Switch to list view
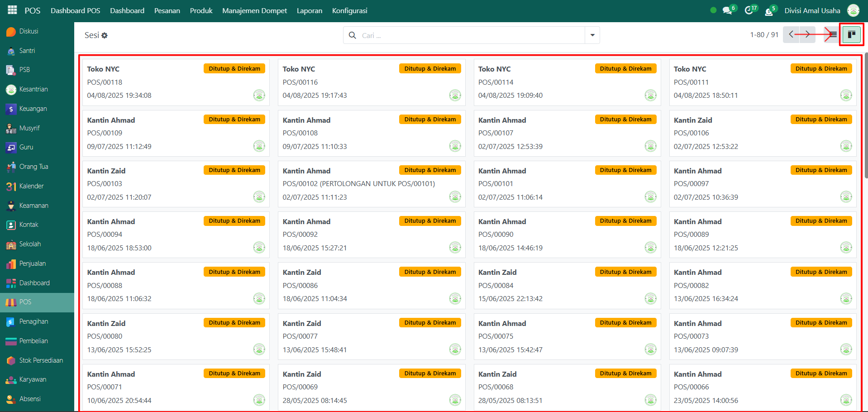868x412 pixels. point(833,34)
